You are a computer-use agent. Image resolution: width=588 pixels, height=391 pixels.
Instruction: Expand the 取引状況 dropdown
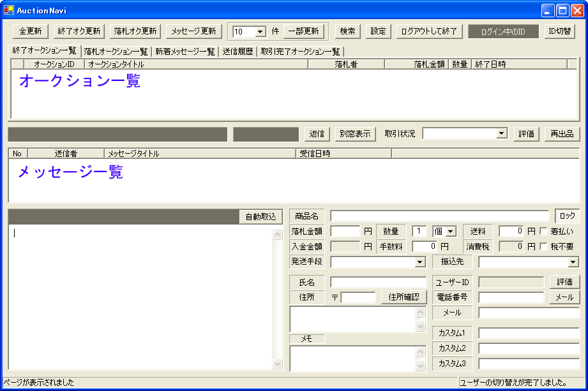(x=501, y=133)
